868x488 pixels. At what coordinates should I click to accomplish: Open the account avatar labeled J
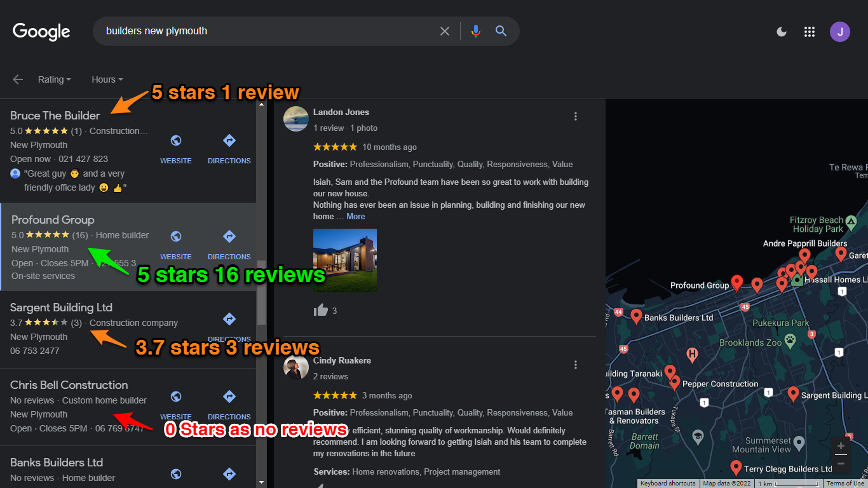[x=840, y=32]
